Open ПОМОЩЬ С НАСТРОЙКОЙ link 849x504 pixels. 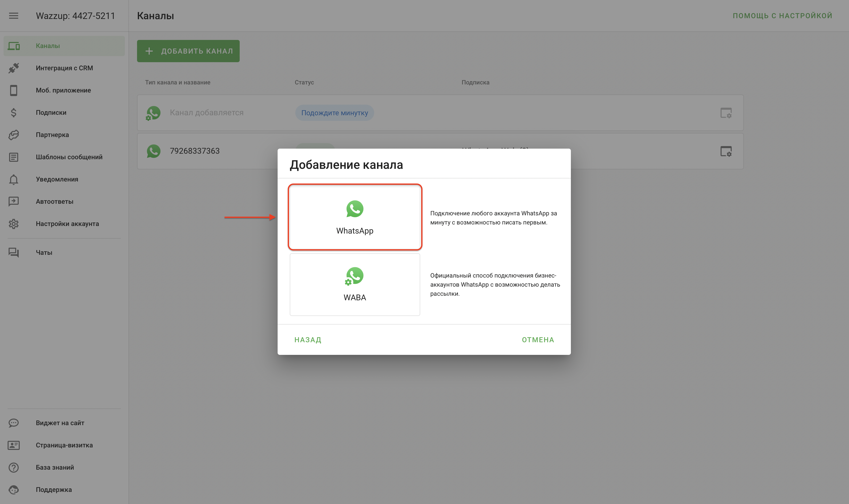782,16
